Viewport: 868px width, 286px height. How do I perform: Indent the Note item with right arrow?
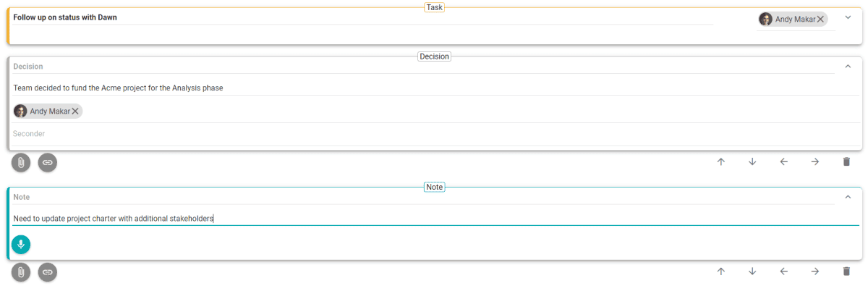[815, 272]
